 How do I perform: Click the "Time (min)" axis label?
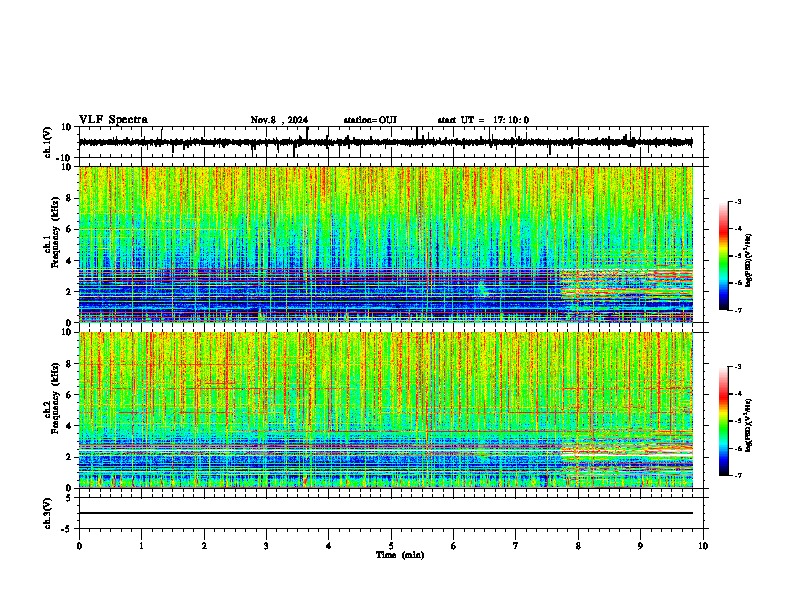[400, 555]
